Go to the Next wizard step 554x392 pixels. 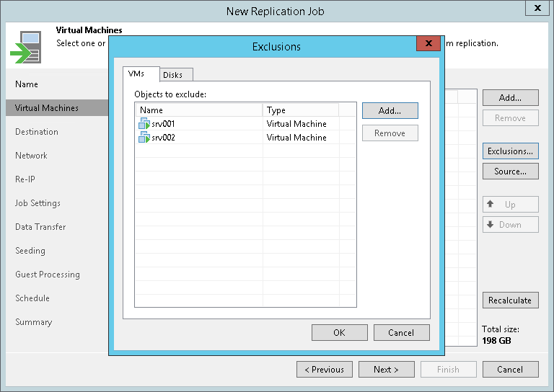(387, 370)
